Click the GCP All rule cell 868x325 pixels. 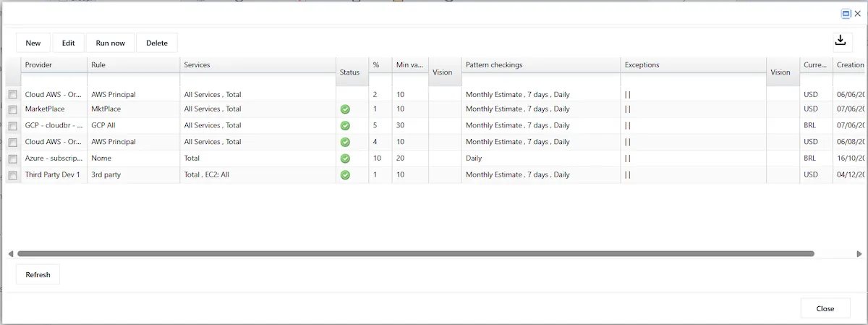pyautogui.click(x=133, y=125)
